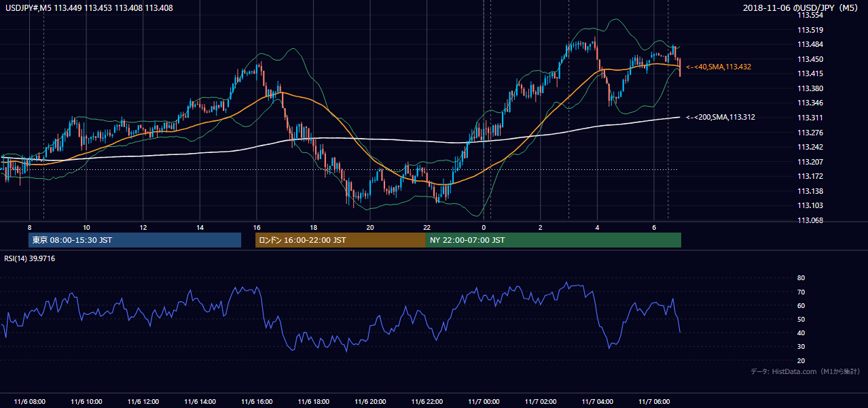This screenshot has height=408, width=868.
Task: Click the RSI(14) 39.9716 indicator label
Action: (x=29, y=258)
